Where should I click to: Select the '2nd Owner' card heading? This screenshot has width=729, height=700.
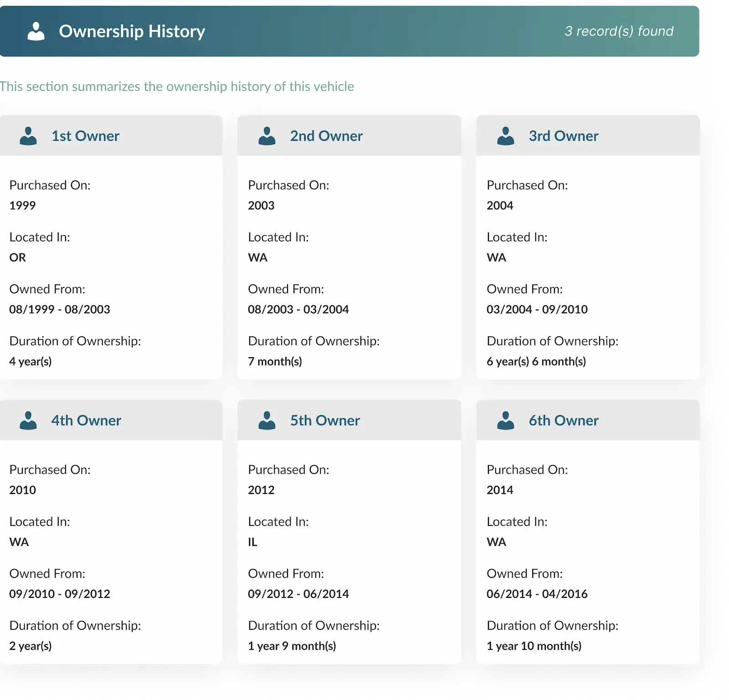click(327, 136)
